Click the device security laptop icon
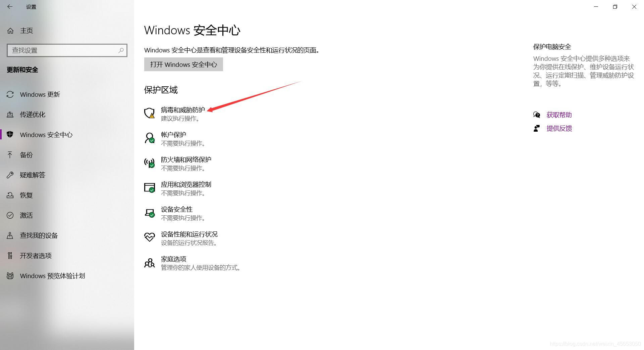 pos(150,213)
